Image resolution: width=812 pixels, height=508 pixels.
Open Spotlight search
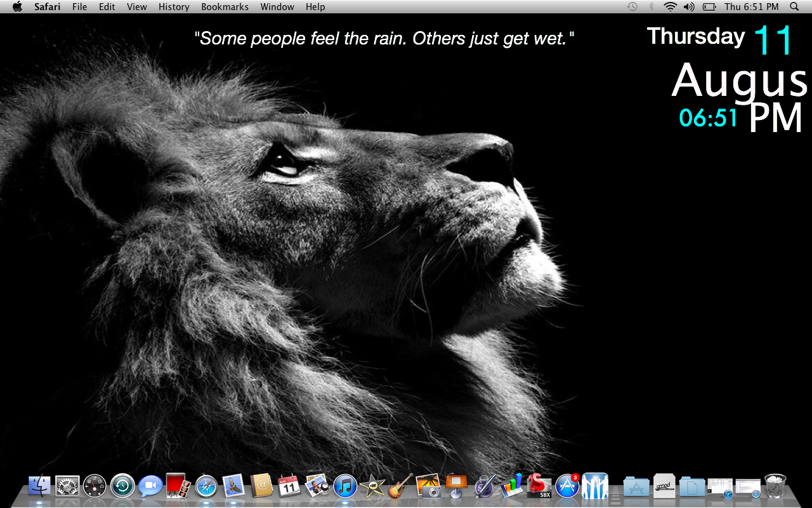point(794,7)
